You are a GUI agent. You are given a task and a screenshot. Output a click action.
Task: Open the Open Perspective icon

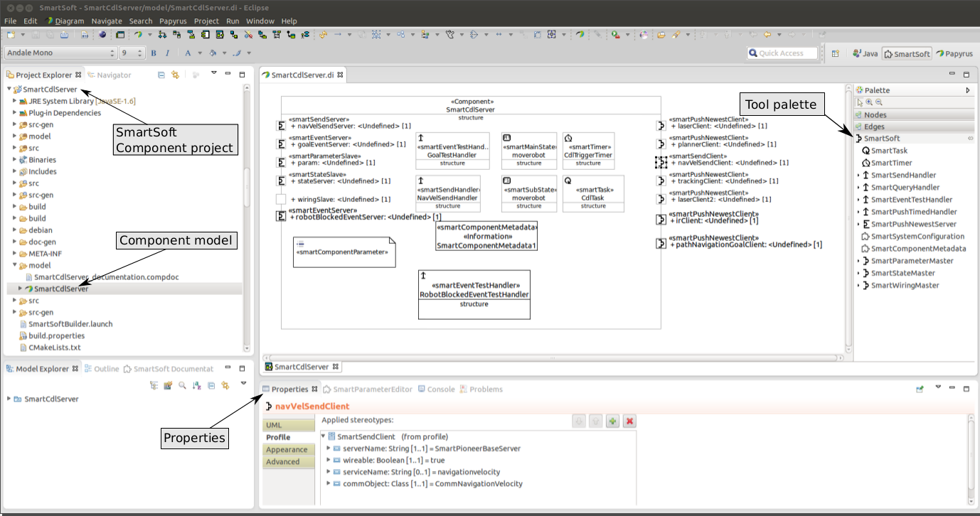click(836, 53)
